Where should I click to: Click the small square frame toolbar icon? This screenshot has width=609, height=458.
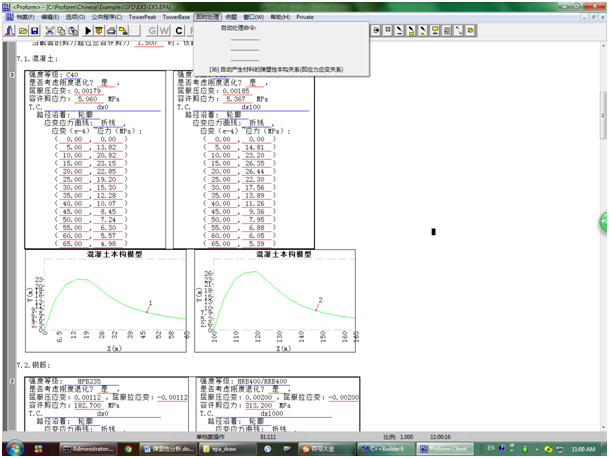(388, 30)
